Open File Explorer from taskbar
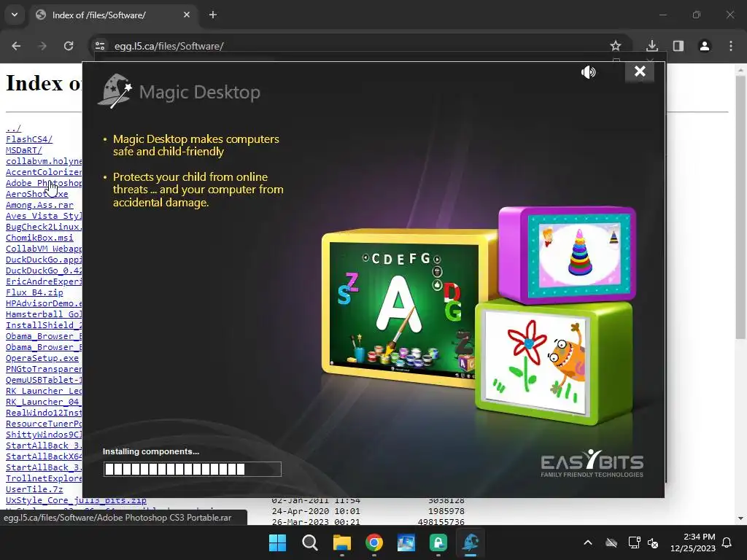This screenshot has height=560, width=747. (342, 542)
